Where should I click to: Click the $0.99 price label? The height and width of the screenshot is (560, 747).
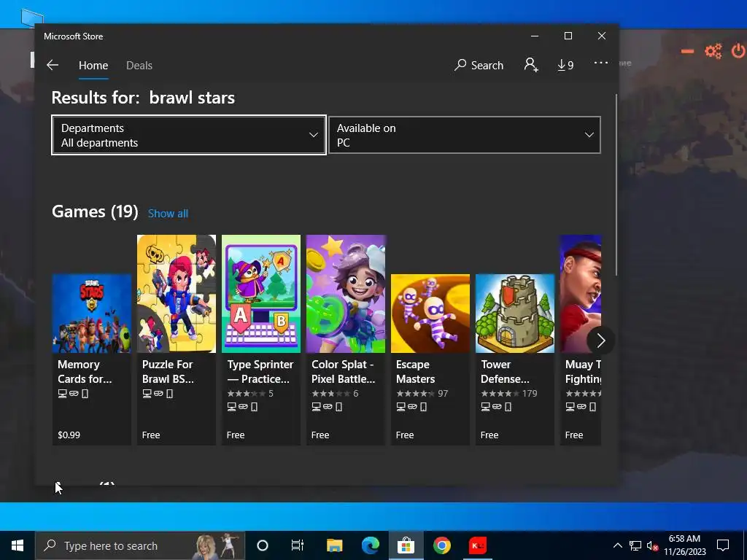click(x=69, y=435)
